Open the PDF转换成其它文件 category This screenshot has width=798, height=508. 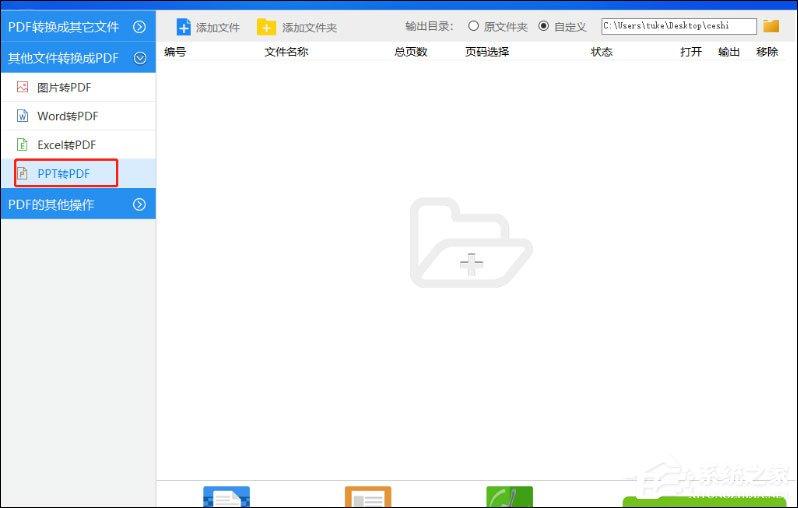(x=78, y=26)
